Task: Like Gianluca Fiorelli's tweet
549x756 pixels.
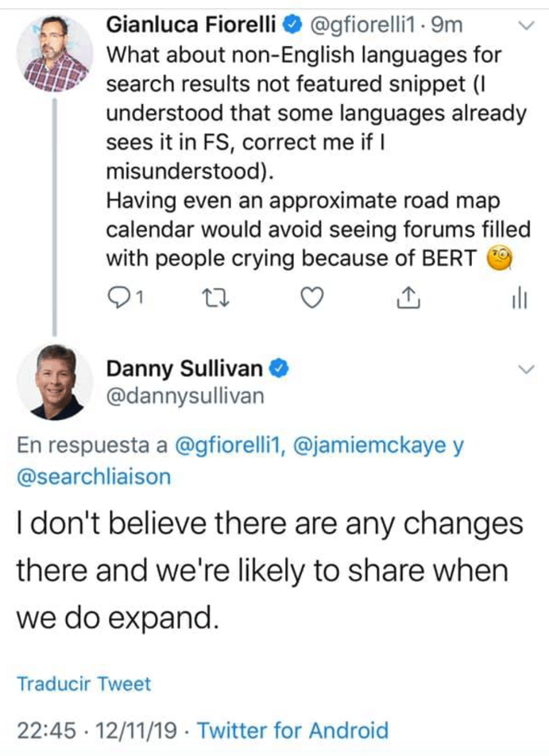Action: 311,299
